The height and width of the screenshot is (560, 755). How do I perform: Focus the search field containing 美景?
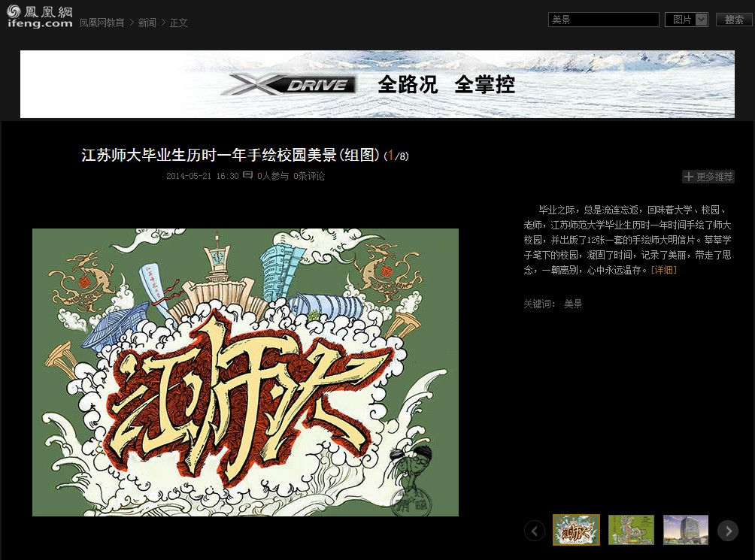(x=603, y=20)
